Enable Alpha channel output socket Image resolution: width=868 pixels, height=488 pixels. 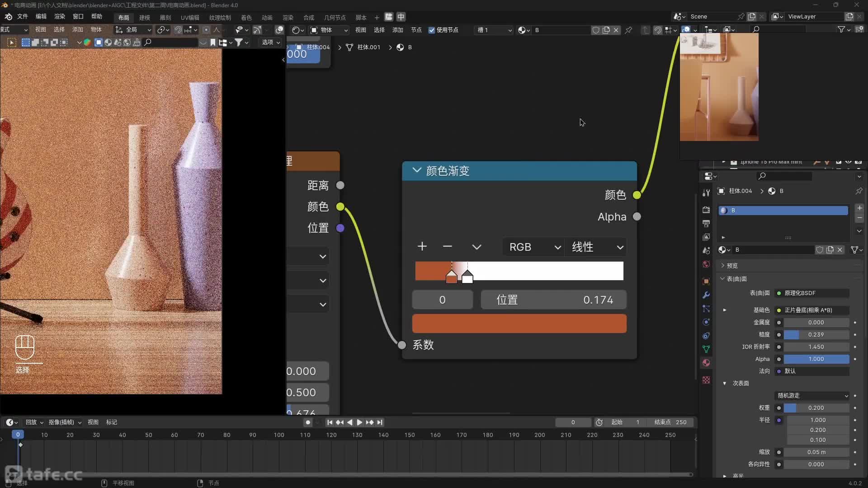click(637, 216)
